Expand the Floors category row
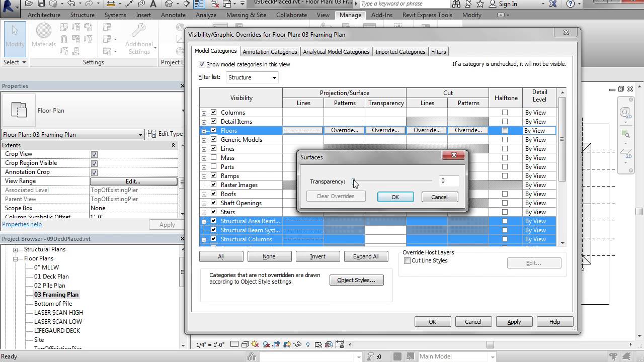 pyautogui.click(x=204, y=131)
